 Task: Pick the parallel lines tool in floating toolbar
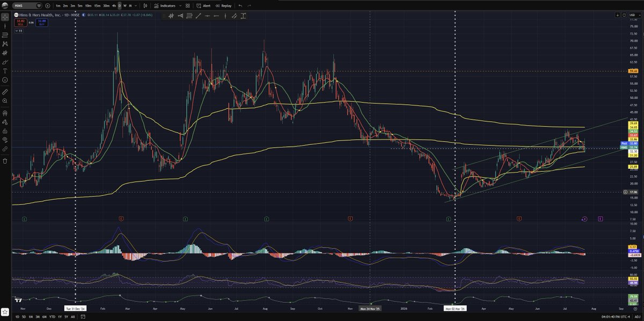pyautogui.click(x=189, y=16)
